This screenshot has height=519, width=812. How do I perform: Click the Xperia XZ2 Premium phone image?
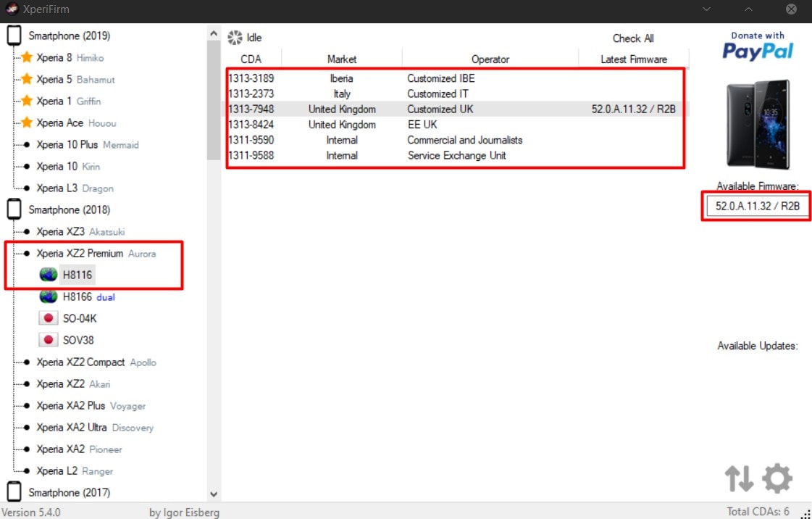click(758, 124)
